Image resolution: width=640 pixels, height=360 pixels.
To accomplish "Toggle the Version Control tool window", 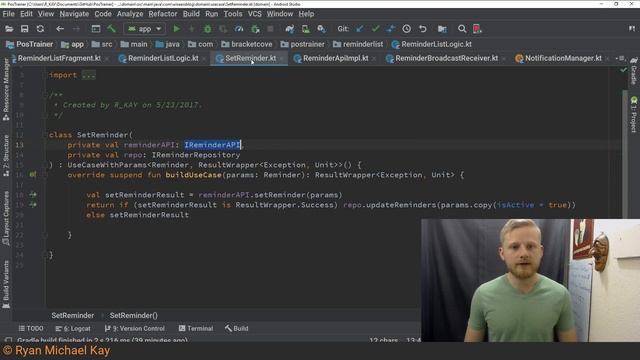I will [x=134, y=329].
